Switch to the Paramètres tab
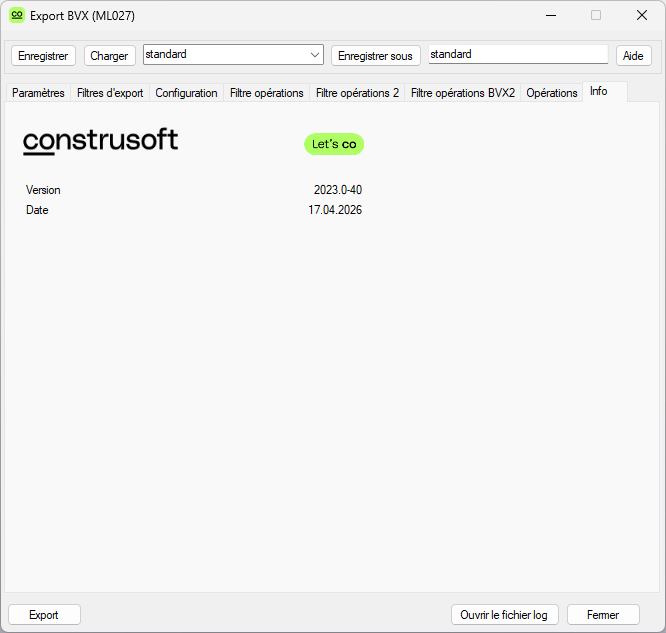This screenshot has height=633, width=666. pos(38,93)
